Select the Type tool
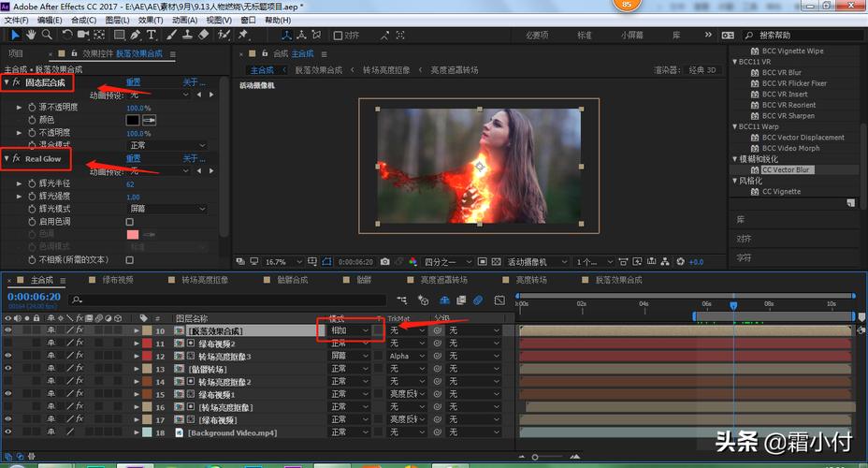 152,35
